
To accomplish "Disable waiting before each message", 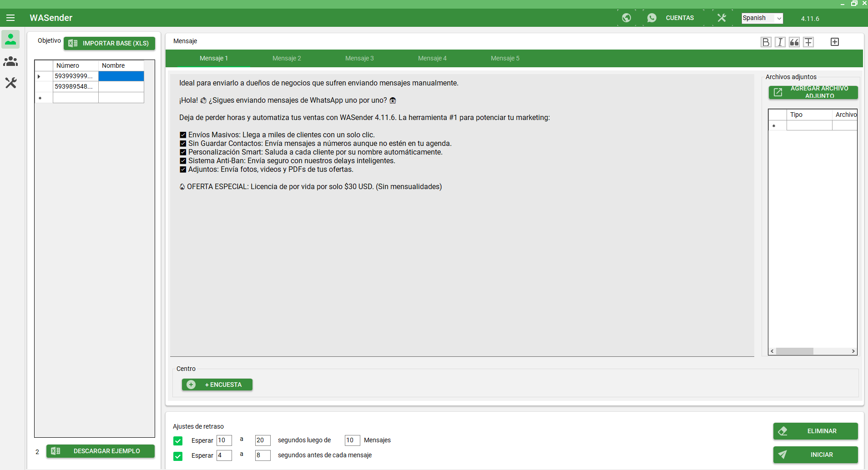I will coord(177,456).
